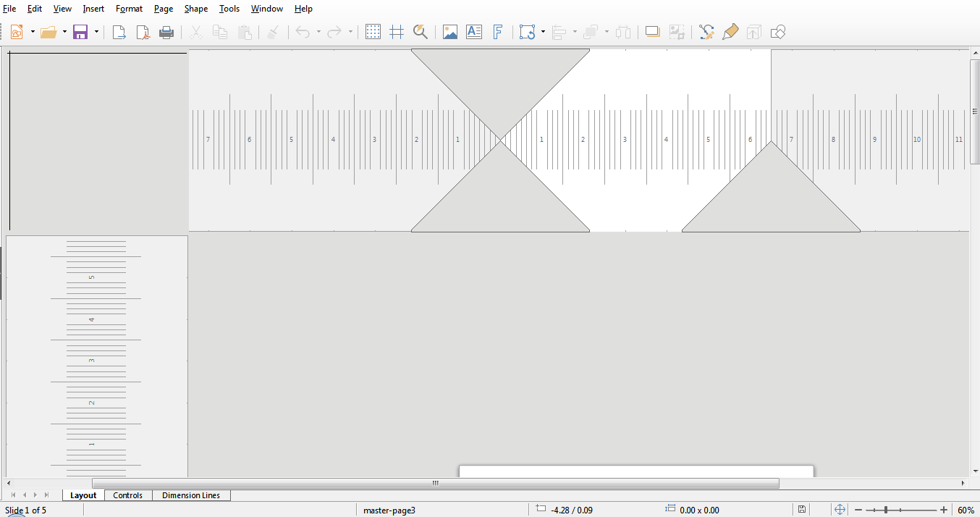The image size is (980, 517).
Task: Toggle the Show Gluepoint Functions icon
Action: pyautogui.click(x=730, y=32)
